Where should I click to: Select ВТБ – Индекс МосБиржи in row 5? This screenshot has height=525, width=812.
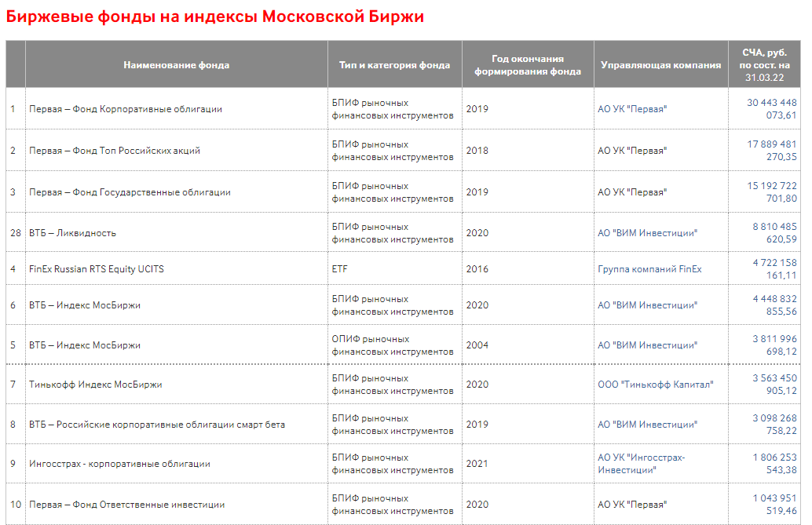(84, 345)
